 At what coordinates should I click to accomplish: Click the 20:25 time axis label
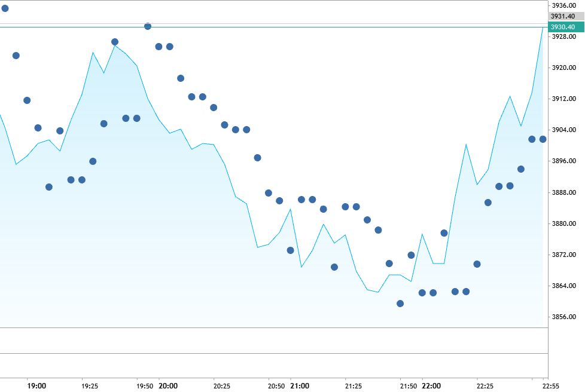tap(222, 386)
